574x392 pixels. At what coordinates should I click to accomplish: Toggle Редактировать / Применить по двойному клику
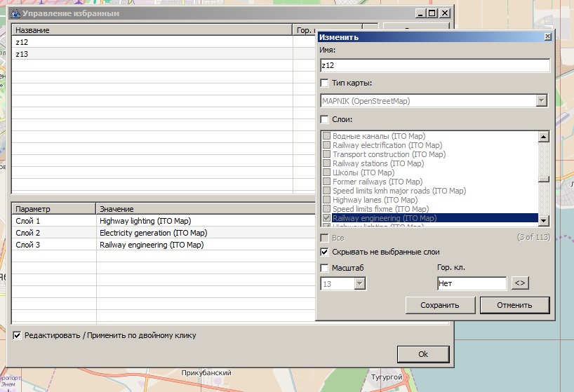pyautogui.click(x=18, y=335)
